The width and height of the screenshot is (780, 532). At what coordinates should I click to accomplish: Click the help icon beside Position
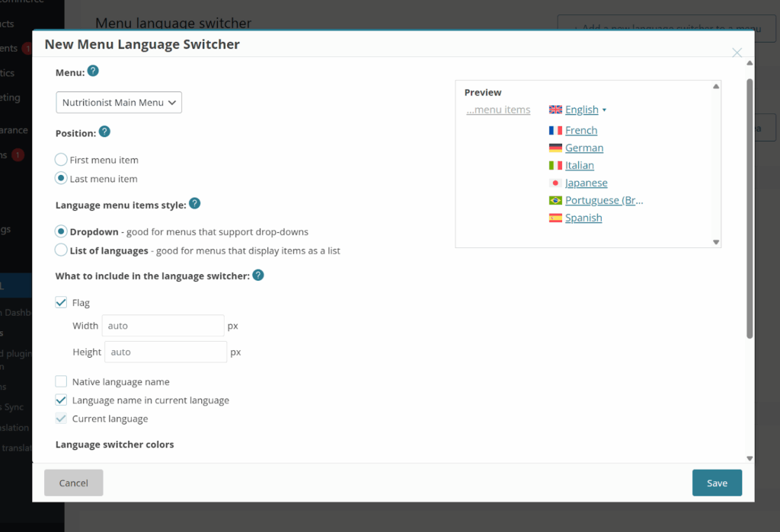click(x=104, y=132)
